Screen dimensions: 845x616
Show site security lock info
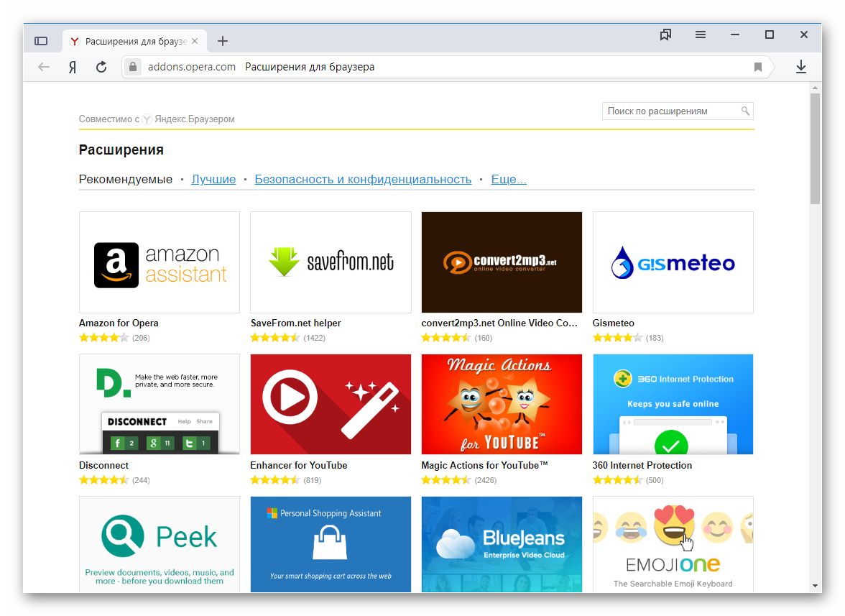click(132, 67)
